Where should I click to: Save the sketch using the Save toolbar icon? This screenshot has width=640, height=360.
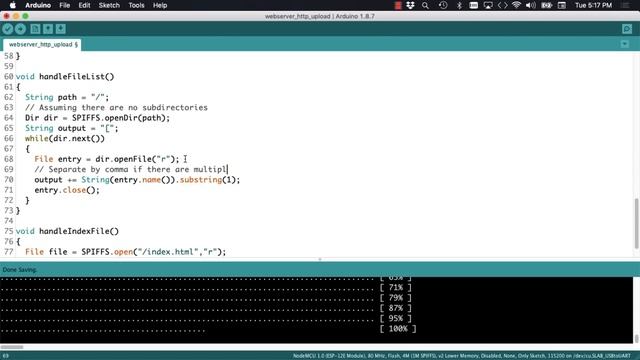point(60,29)
